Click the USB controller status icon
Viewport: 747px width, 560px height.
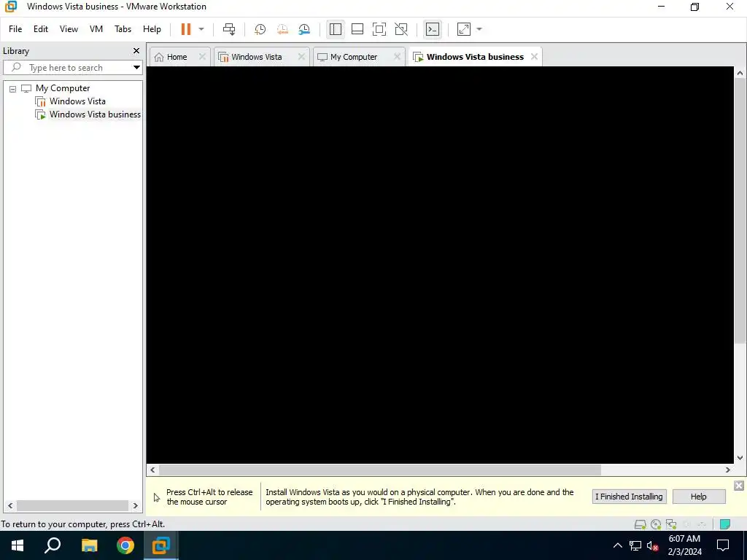pyautogui.click(x=702, y=524)
